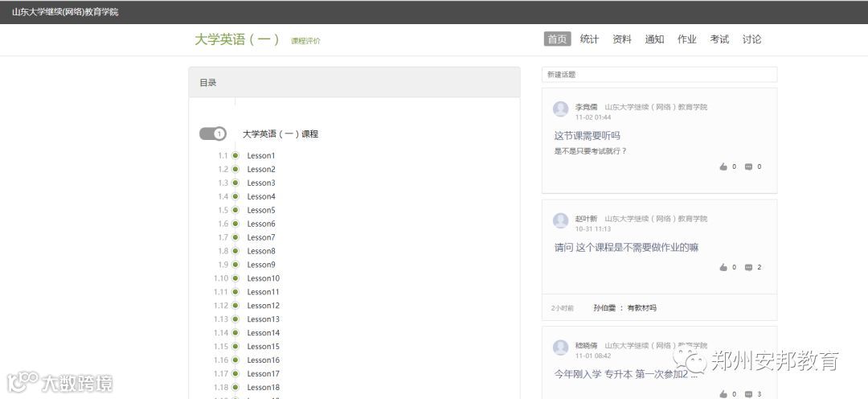Open the topic 这节课需要听吗

[588, 136]
